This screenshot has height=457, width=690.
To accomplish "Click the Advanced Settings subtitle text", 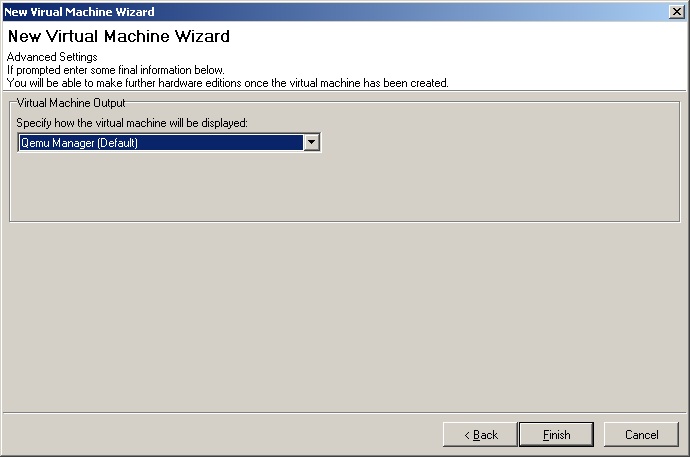I will point(52,57).
